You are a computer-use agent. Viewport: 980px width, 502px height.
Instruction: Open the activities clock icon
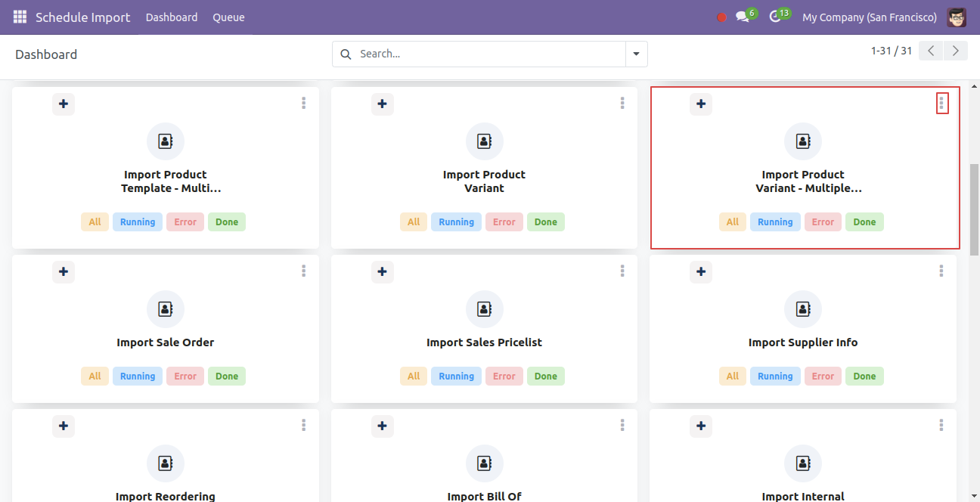(x=775, y=17)
